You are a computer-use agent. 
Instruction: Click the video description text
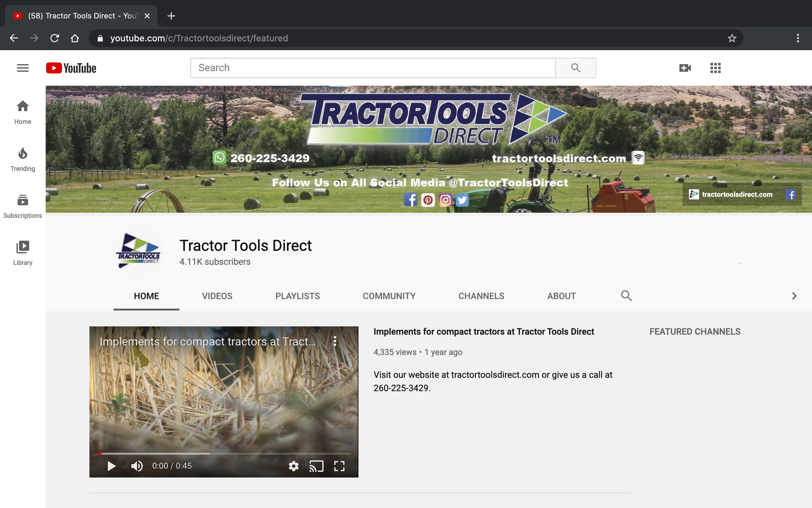click(x=493, y=381)
